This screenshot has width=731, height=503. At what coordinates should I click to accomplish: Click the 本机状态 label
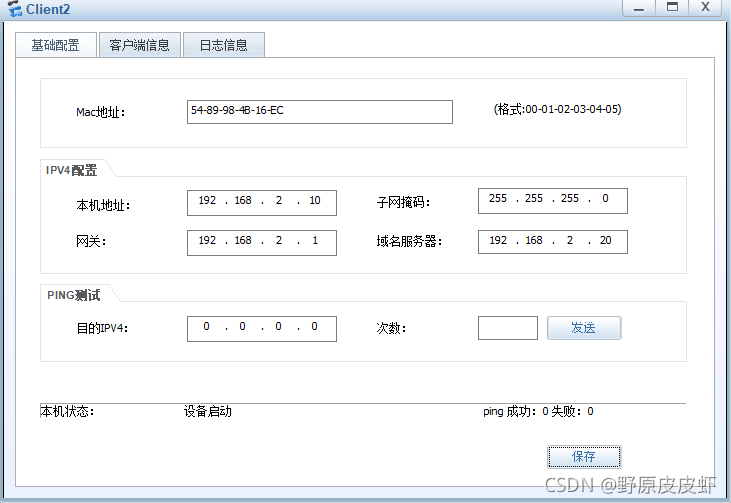coord(67,411)
